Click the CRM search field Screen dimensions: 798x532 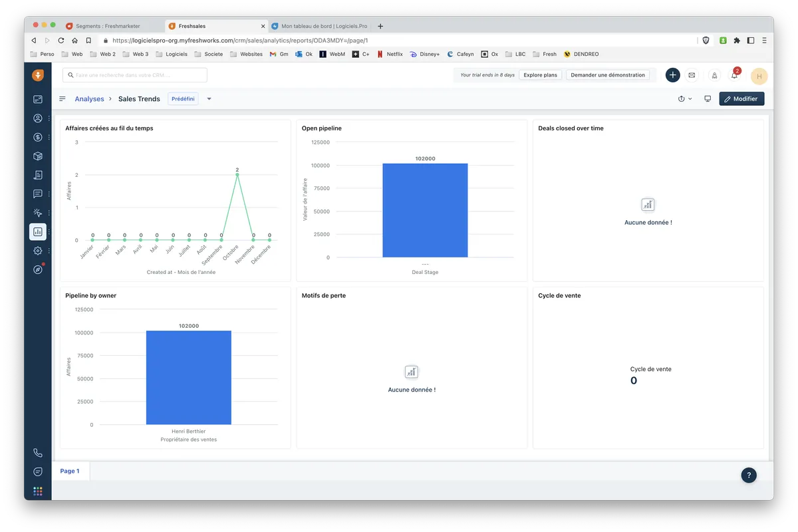pyautogui.click(x=135, y=75)
